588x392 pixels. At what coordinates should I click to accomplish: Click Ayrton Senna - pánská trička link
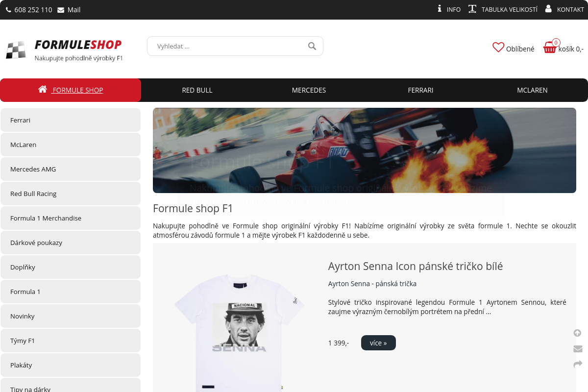tap(372, 284)
